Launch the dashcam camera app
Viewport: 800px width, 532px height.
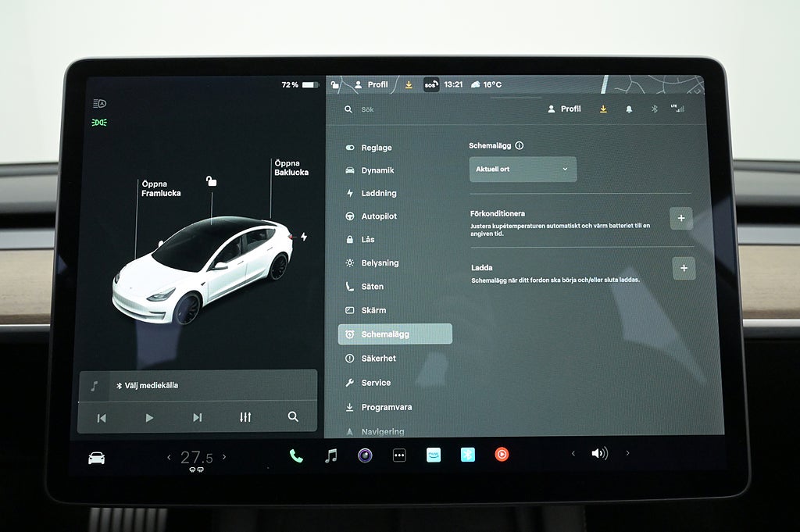(365, 455)
